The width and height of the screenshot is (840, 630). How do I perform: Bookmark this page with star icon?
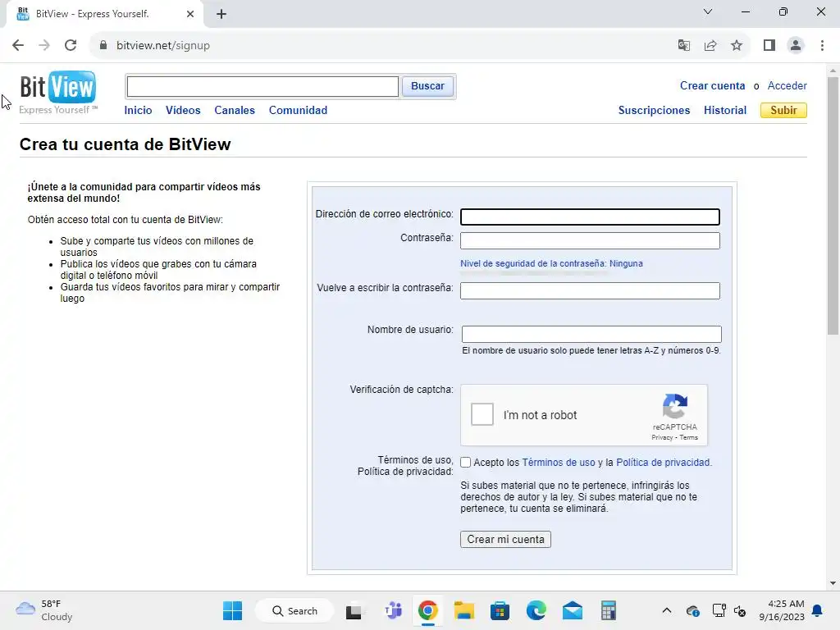tap(737, 45)
